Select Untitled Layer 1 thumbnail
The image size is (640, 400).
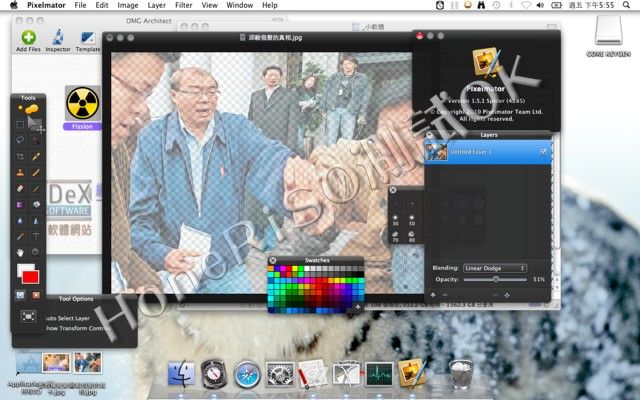[x=435, y=151]
